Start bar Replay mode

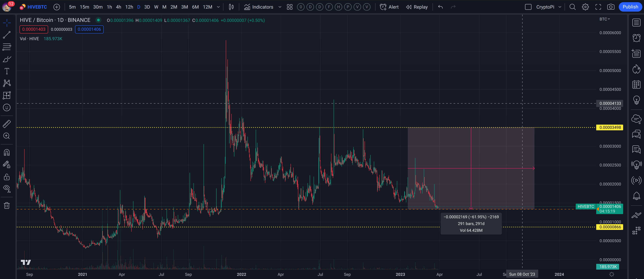pyautogui.click(x=417, y=7)
